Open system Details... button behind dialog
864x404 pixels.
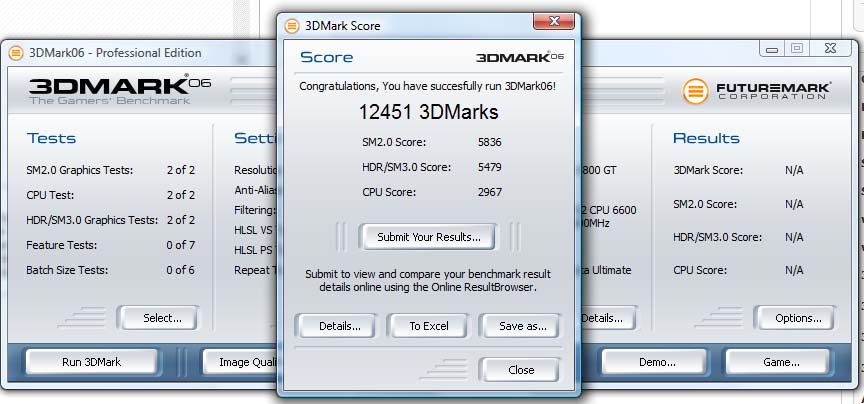pyautogui.click(x=607, y=318)
